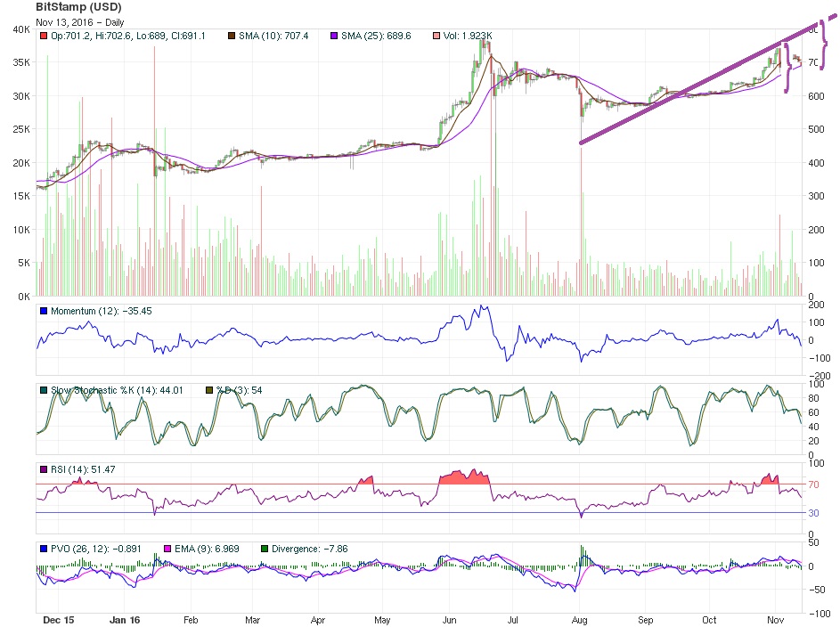Click the brown SMA (10) legend swatch
Screen dimensions: 840x627
[x=232, y=36]
